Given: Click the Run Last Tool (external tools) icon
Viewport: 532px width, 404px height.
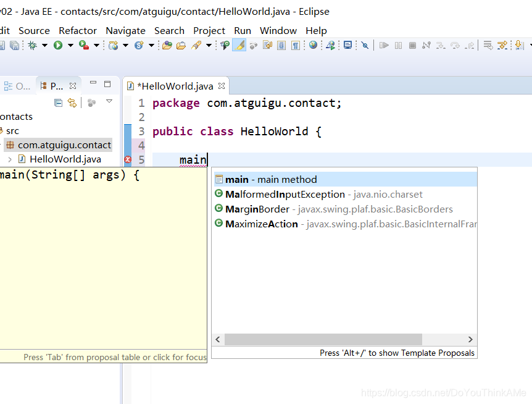Looking at the screenshot, I should point(83,45).
